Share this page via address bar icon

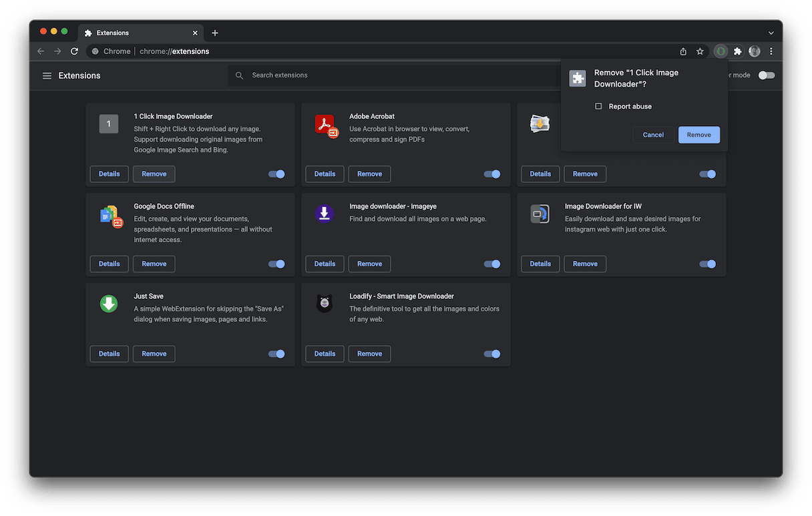(683, 51)
